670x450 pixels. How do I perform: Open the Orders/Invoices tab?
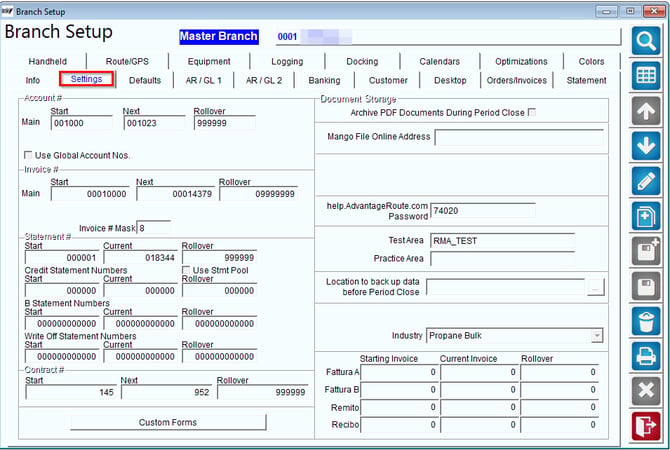tap(517, 80)
